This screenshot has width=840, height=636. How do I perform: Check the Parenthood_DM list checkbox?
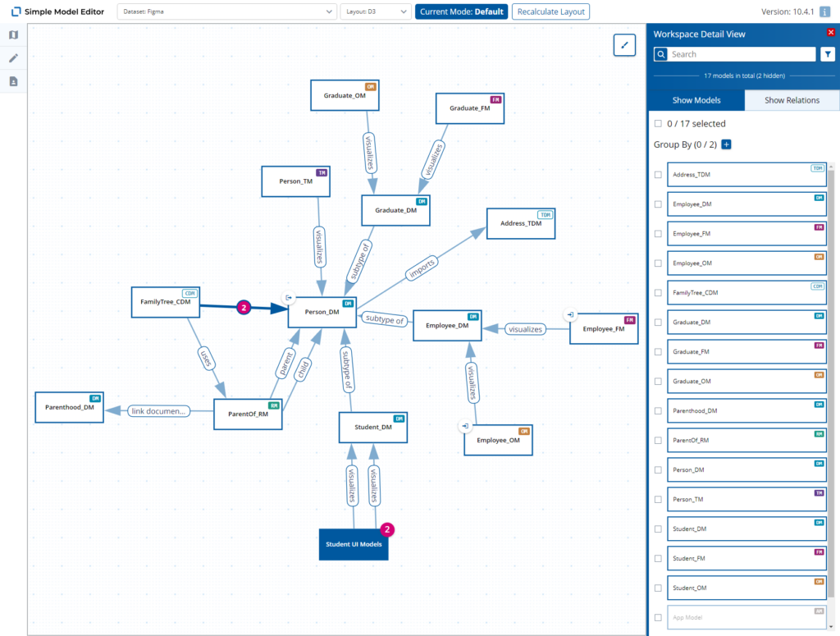pos(658,411)
